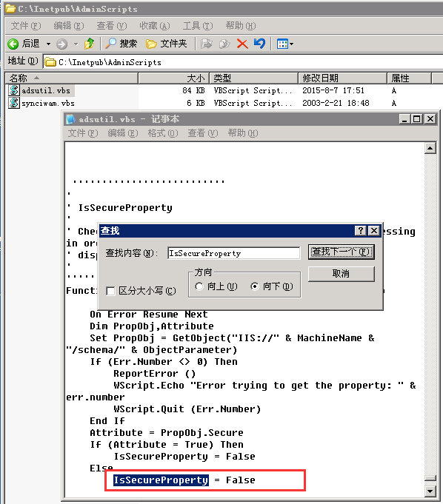Click the red Delete X icon
The width and height of the screenshot is (443, 504).
point(242,44)
